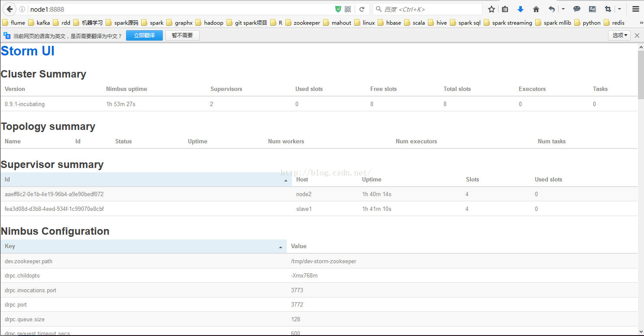The height and width of the screenshot is (336, 644).
Task: Open the QR code icon in address bar
Action: tap(348, 9)
